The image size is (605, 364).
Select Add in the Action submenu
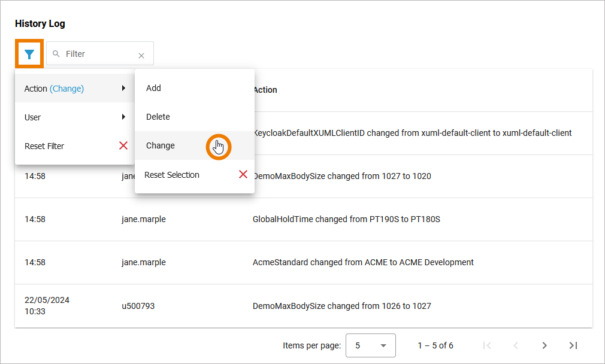click(154, 88)
